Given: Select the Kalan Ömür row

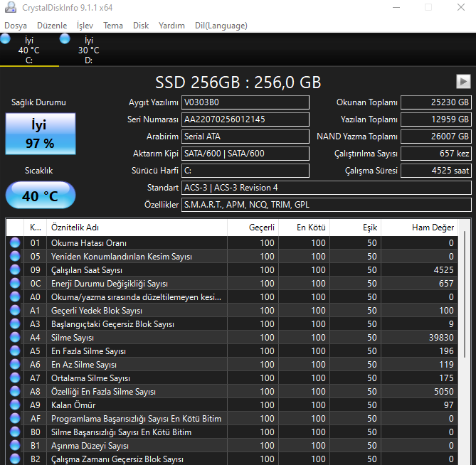Looking at the screenshot, I should tap(232, 405).
